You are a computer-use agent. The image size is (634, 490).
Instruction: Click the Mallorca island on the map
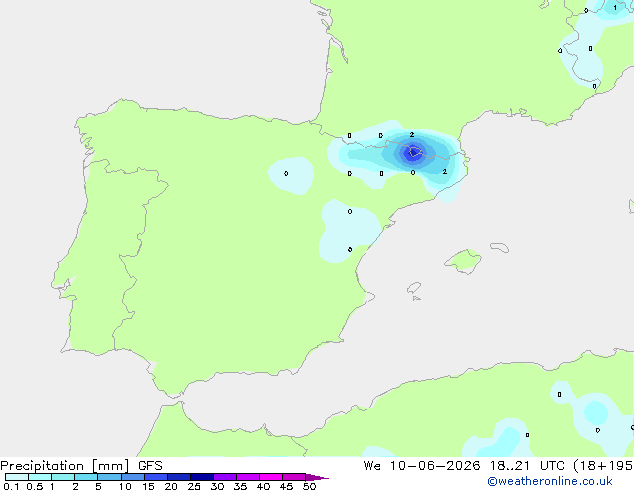pyautogui.click(x=464, y=261)
